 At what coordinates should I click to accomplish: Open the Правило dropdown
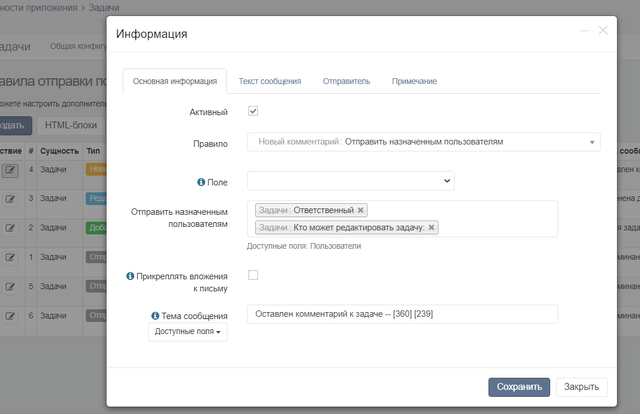tap(424, 142)
